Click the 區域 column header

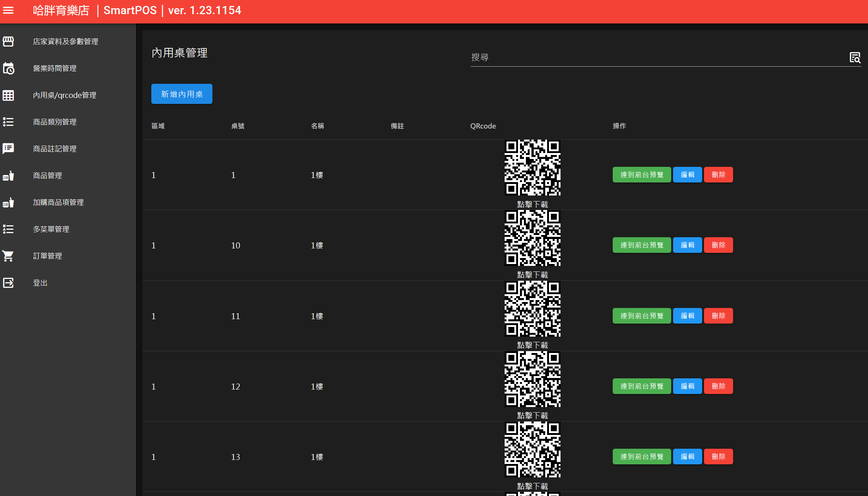[x=158, y=126]
